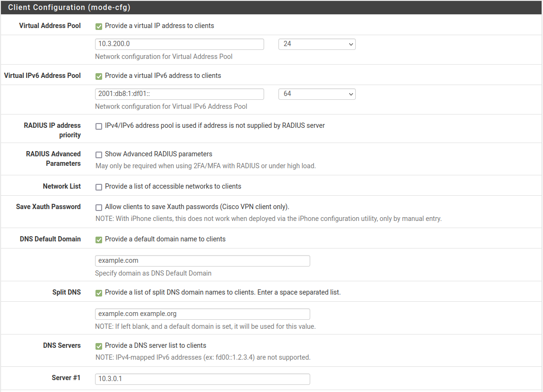Screen dimensions: 543x392
Task: Click the virtual IPv6 pool address field
Action: click(179, 94)
